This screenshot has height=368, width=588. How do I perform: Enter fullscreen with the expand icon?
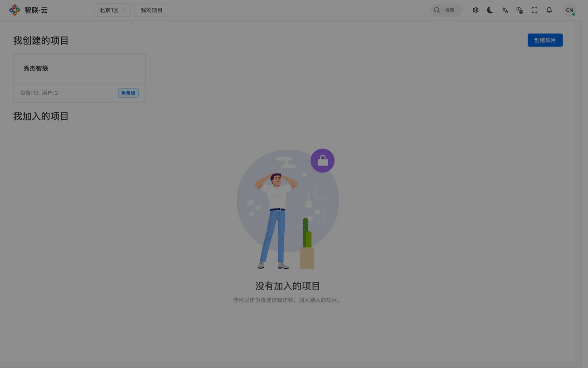pos(535,10)
